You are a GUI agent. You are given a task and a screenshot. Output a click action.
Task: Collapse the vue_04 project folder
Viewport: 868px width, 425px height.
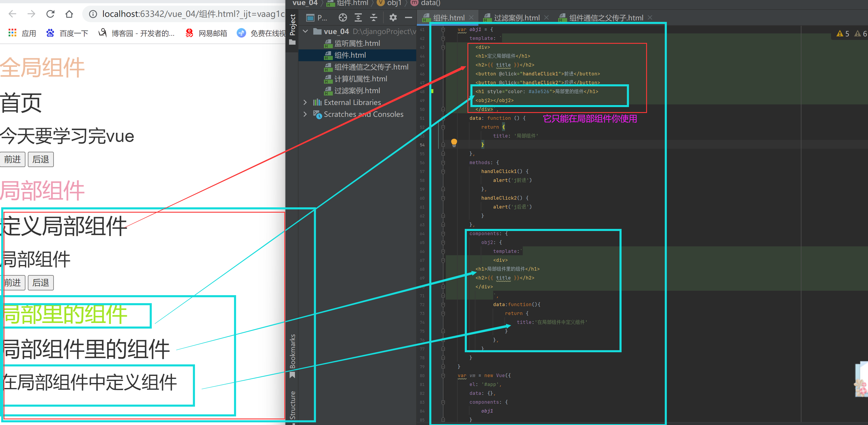click(x=305, y=31)
